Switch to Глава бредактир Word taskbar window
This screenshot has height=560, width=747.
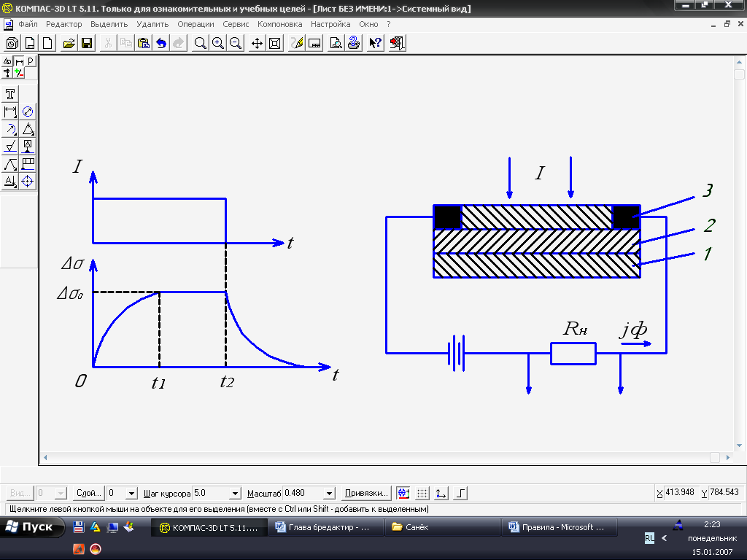(325, 528)
